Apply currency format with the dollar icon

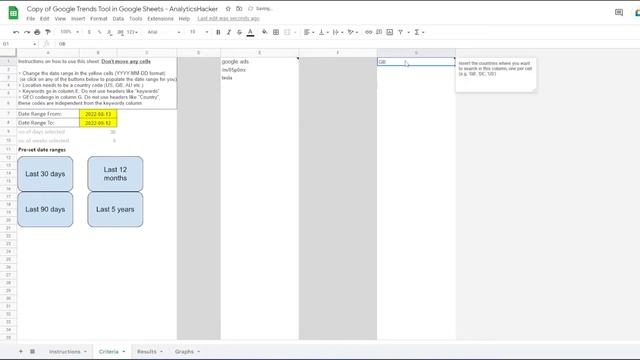coord(89,32)
